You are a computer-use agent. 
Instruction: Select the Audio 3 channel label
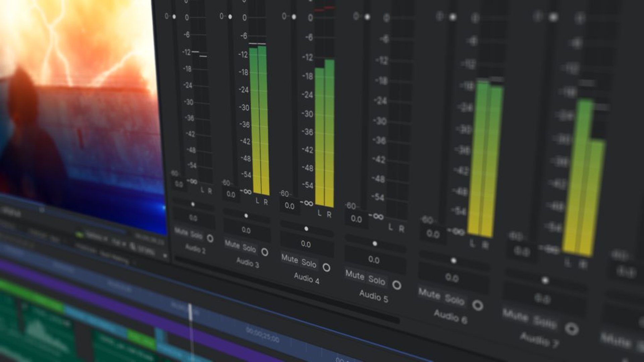[248, 262]
